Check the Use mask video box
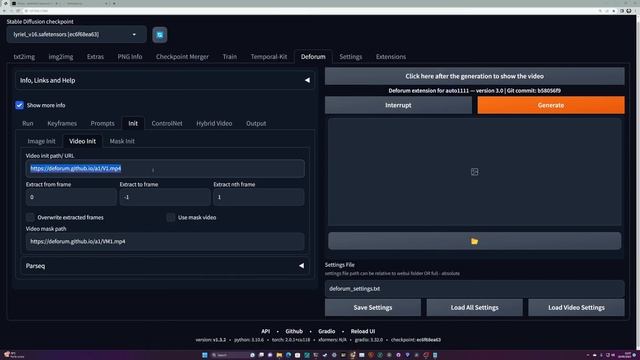 click(x=171, y=217)
